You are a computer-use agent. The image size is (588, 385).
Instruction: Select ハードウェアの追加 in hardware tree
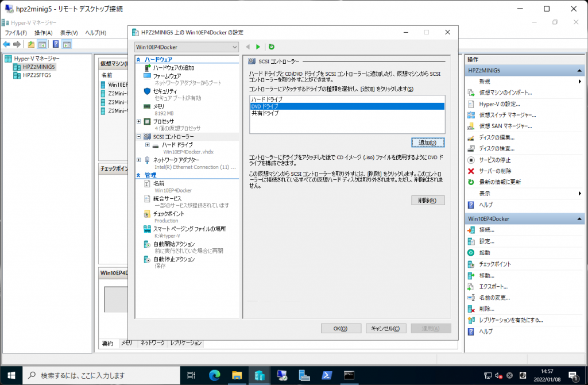(173, 68)
